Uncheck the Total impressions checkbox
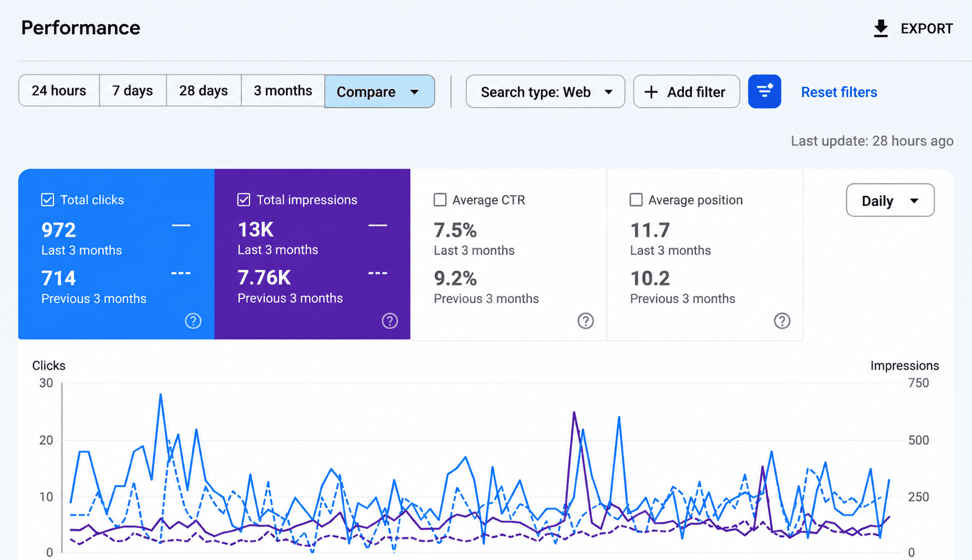Viewport: 972px width, 560px height. tap(244, 200)
